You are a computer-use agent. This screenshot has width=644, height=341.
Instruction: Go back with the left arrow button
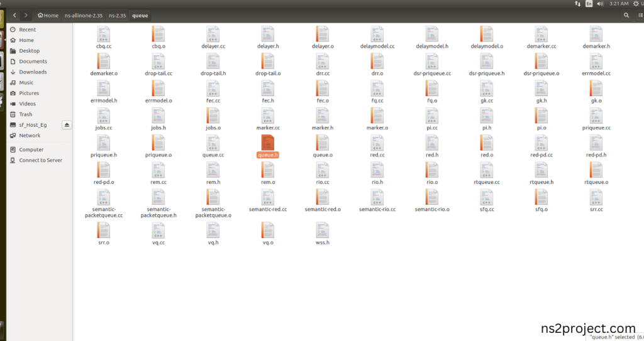(x=14, y=15)
